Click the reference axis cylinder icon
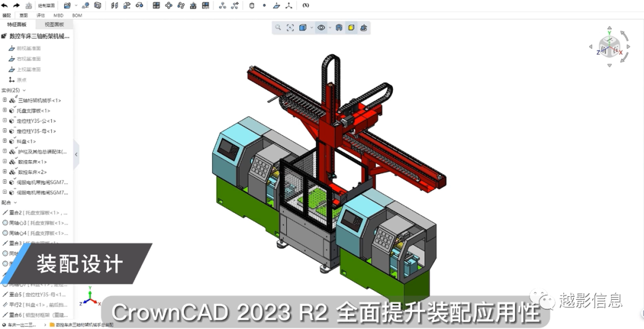This screenshot has height=329, width=644. 252,5
